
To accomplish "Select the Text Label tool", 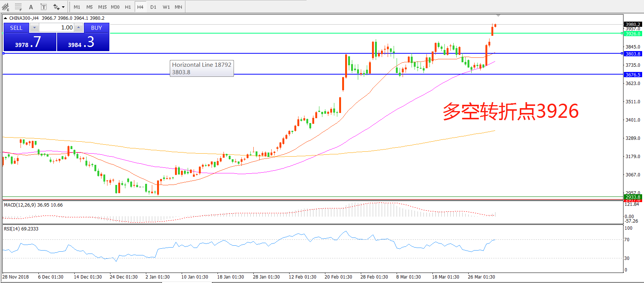I will tap(44, 7).
